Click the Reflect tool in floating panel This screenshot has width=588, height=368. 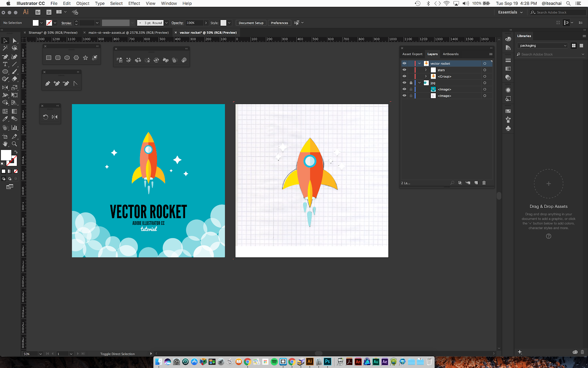(x=55, y=117)
